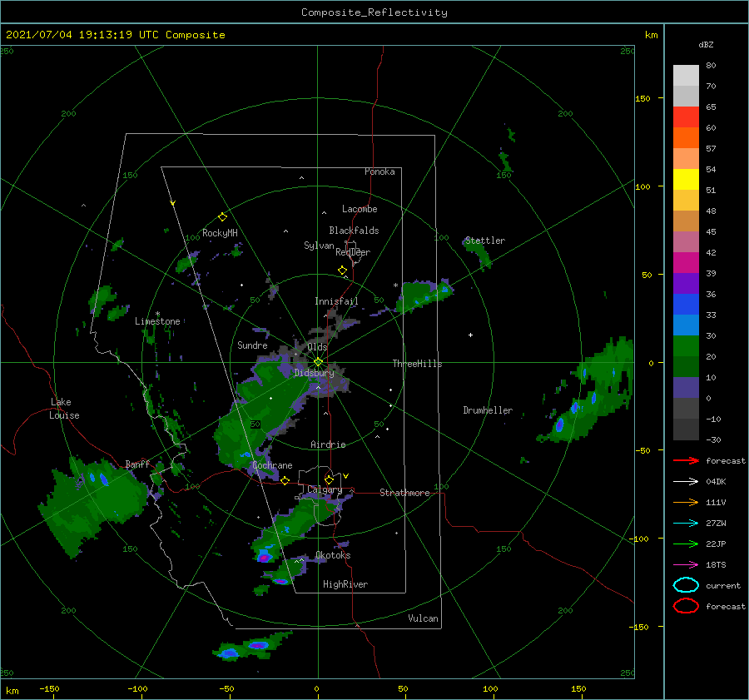Click the Lake Louise label
Image resolution: width=749 pixels, height=700 pixels.
pyautogui.click(x=64, y=409)
